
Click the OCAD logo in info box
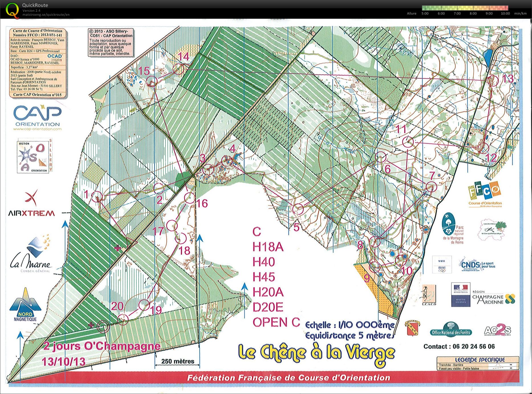pyautogui.click(x=55, y=56)
